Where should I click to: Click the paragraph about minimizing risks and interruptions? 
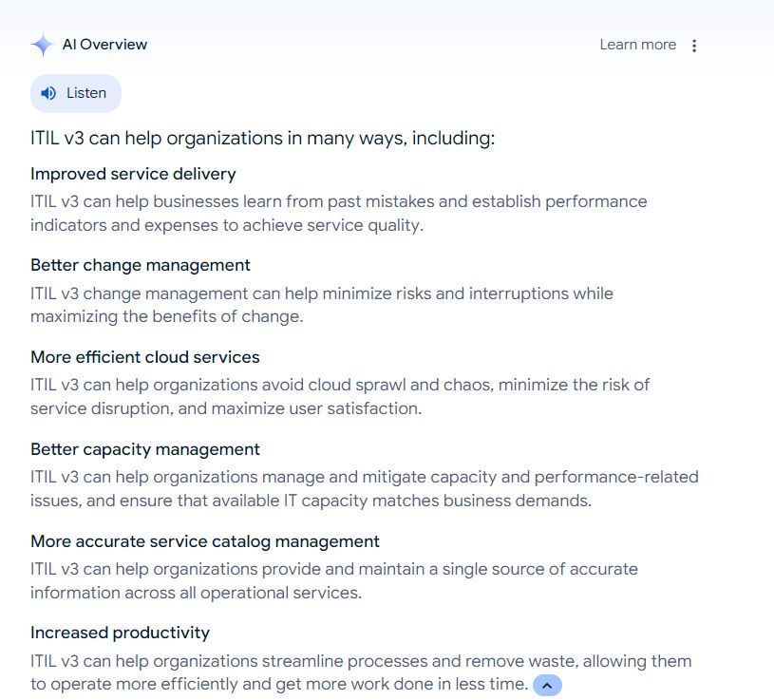321,305
